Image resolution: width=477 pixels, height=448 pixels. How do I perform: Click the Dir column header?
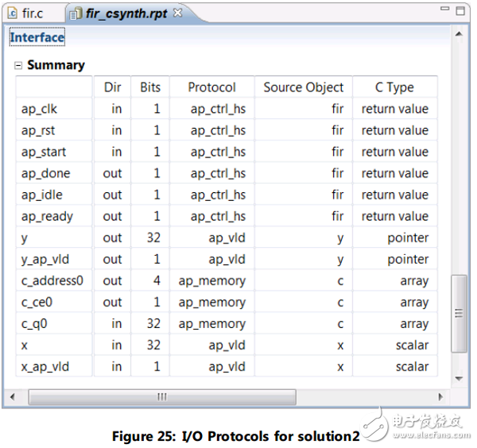(x=112, y=87)
